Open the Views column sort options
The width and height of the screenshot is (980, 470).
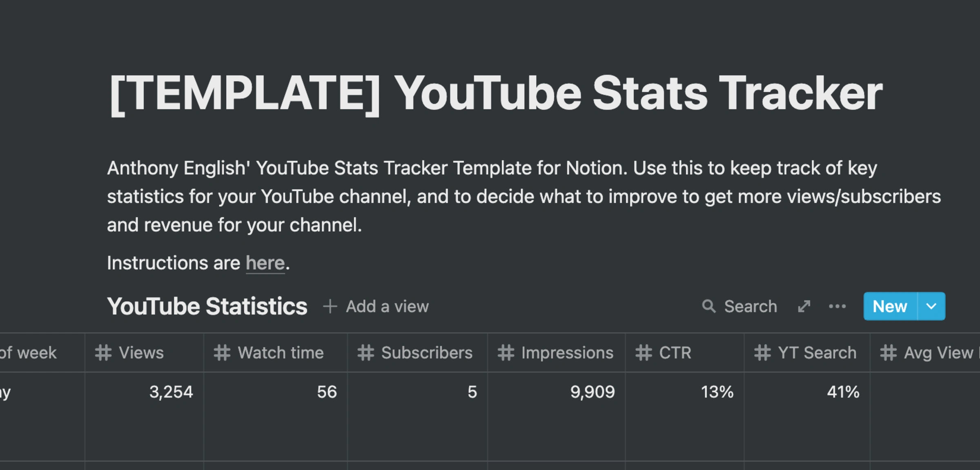click(141, 352)
